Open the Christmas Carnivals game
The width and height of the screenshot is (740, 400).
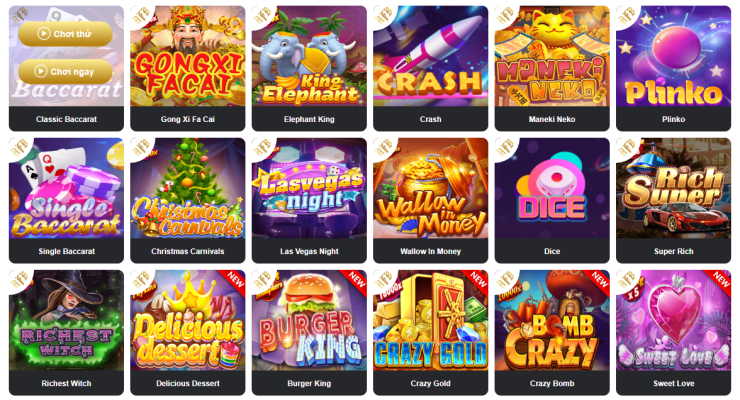188,188
